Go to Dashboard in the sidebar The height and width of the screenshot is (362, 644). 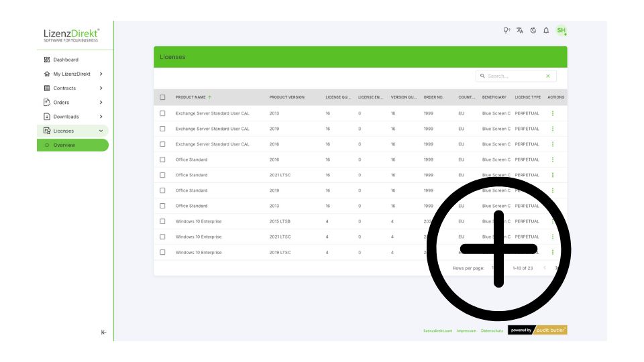coord(66,60)
